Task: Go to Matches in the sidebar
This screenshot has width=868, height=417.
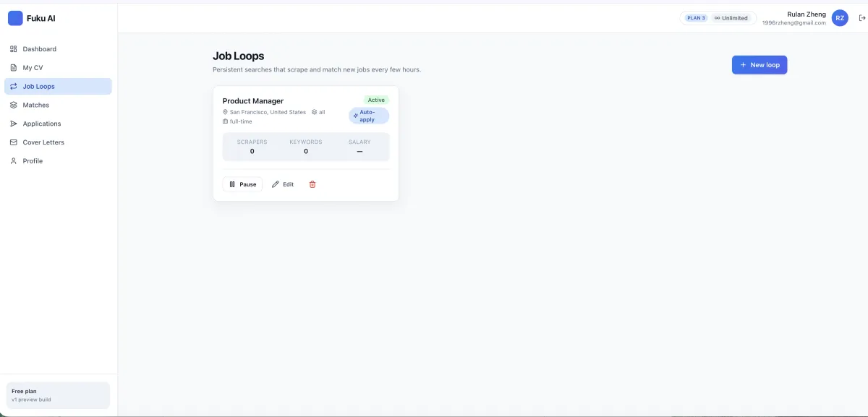Action: [x=58, y=106]
